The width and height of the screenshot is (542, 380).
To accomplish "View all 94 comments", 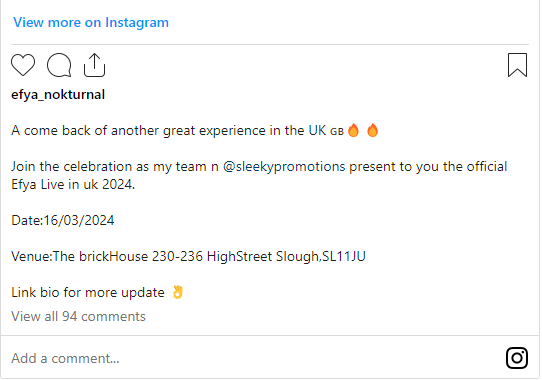I will [78, 316].
